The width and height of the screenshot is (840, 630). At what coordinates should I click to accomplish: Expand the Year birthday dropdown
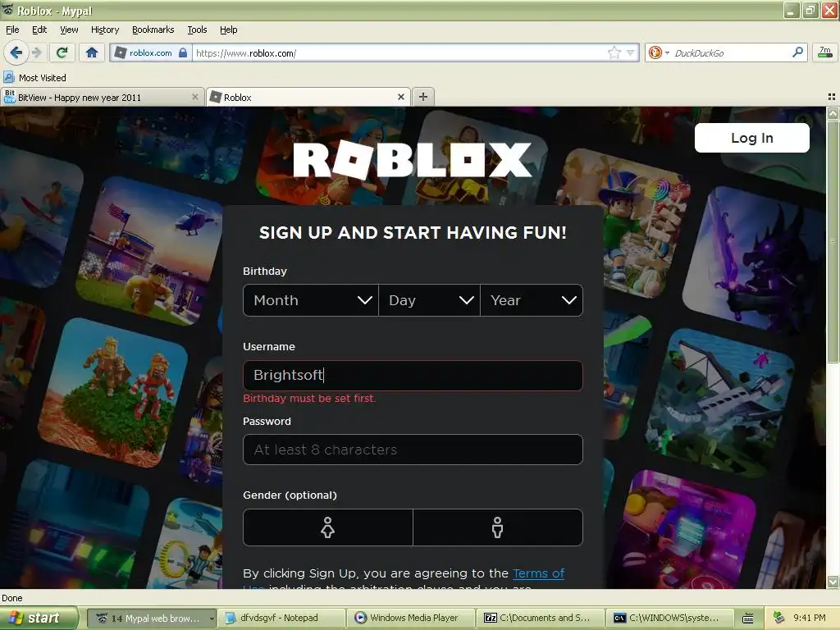(x=532, y=300)
